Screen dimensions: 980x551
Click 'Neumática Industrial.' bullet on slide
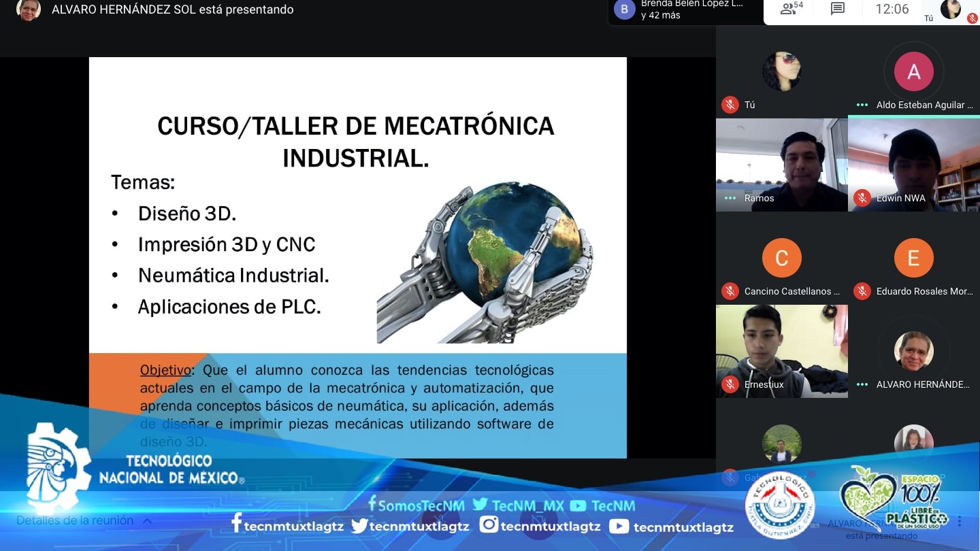point(233,275)
